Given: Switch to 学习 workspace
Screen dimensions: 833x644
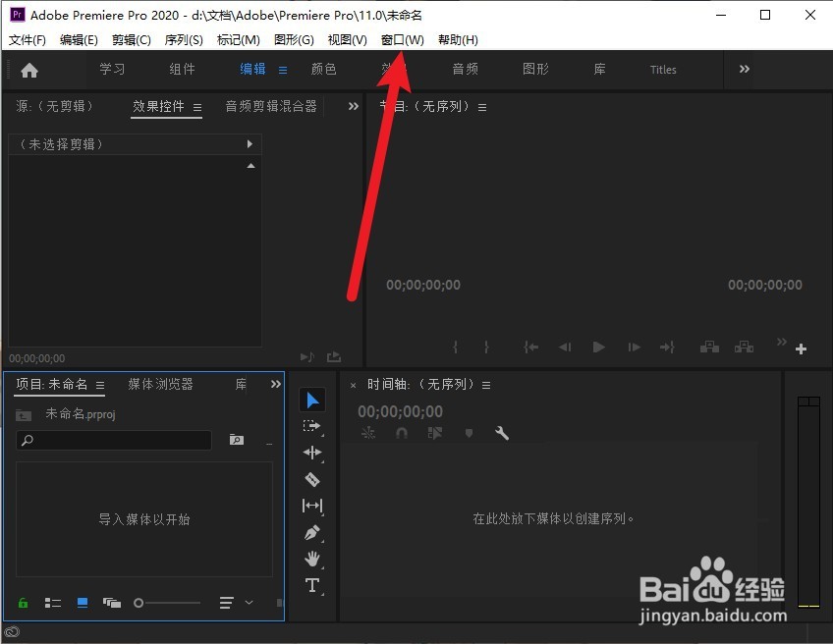Looking at the screenshot, I should coord(112,69).
